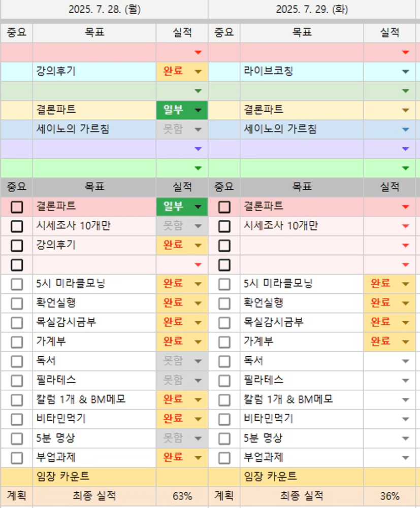The image size is (420, 508).
Task: Tick the 독서 checkbox under July 29
Action: (224, 361)
